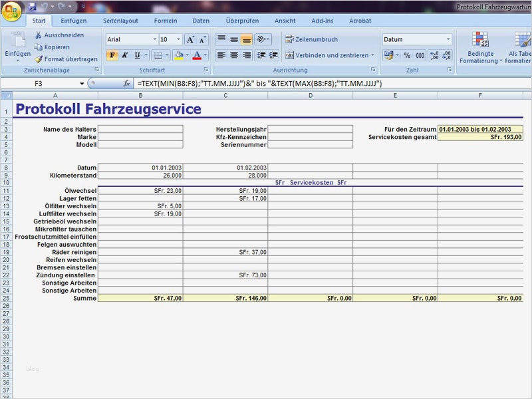The image size is (532, 399).
Task: Toggle underline formatting with the U icon
Action: coord(136,55)
